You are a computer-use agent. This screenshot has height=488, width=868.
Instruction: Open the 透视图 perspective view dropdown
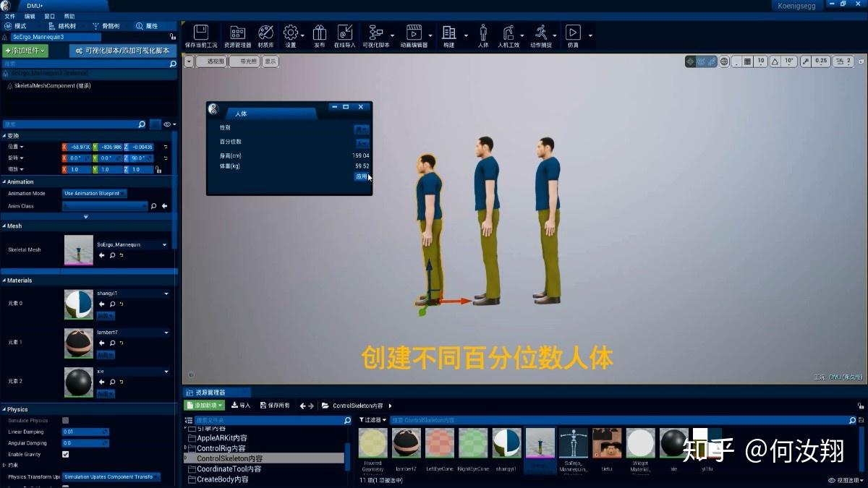(x=216, y=61)
